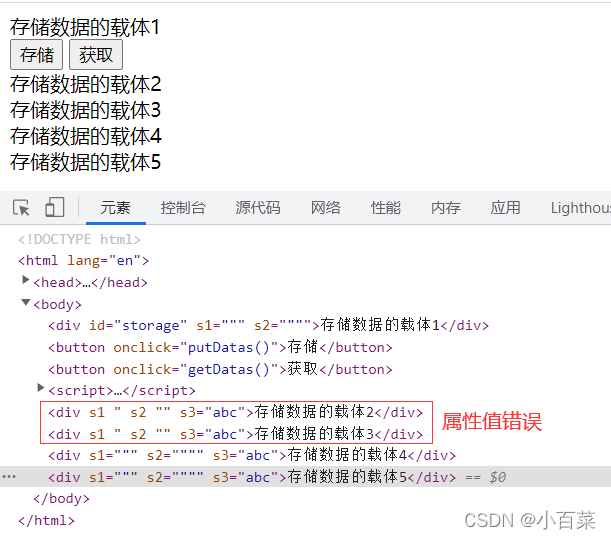
Task: Click the == $0 marker on the selected row
Action: click(486, 477)
